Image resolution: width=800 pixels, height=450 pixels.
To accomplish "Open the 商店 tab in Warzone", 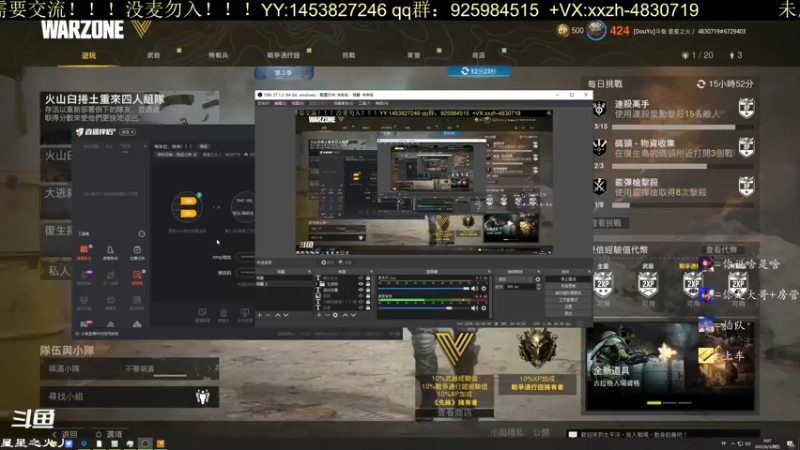I will click(x=479, y=55).
